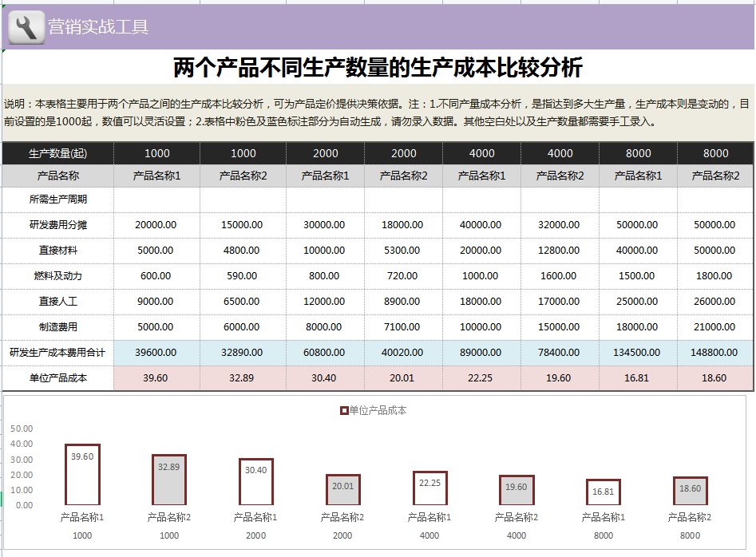Viewport: 756px width, 557px height.
Task: Click the 单位产品成本 legend marker in chart
Action: pyautogui.click(x=344, y=410)
